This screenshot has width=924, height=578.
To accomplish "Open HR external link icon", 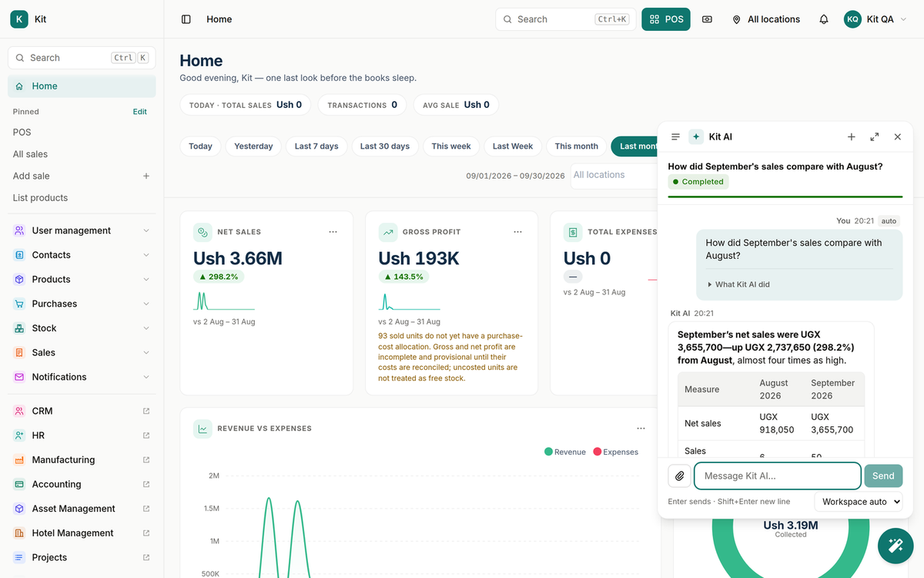I will [x=146, y=435].
